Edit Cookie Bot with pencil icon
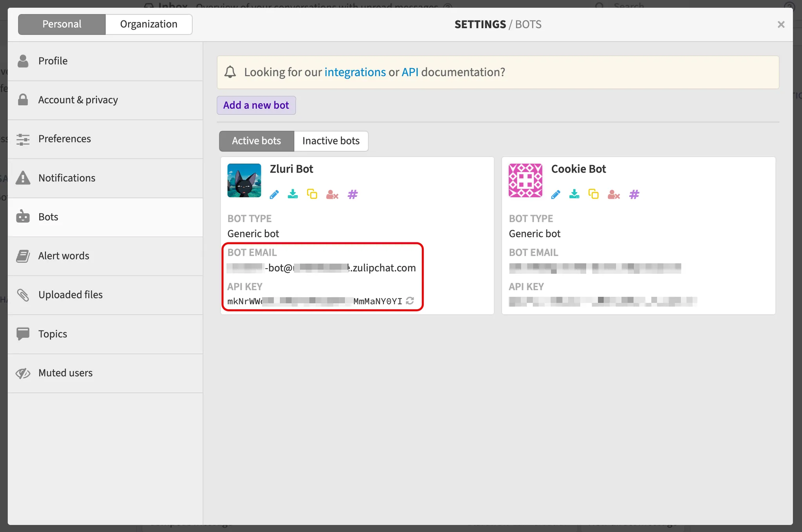 [x=555, y=195]
